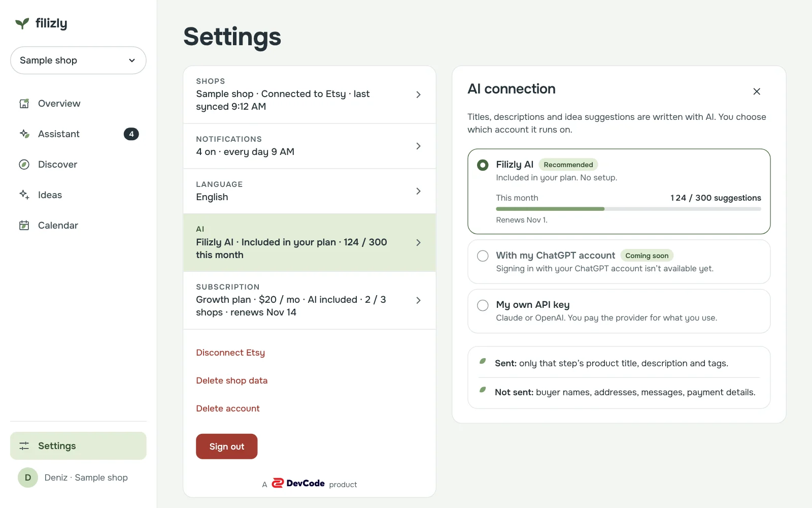The height and width of the screenshot is (508, 812).
Task: Click the filizly sprout logo icon
Action: pos(22,23)
